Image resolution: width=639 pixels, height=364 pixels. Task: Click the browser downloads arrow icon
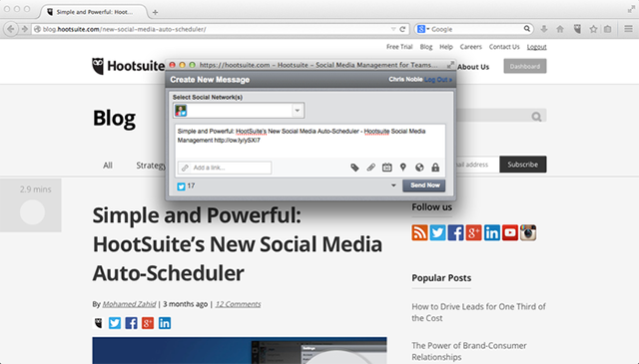pos(543,29)
